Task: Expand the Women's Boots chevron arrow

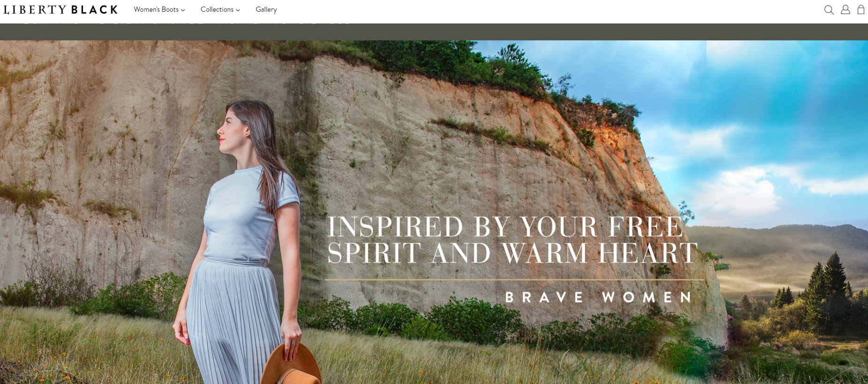Action: [183, 10]
